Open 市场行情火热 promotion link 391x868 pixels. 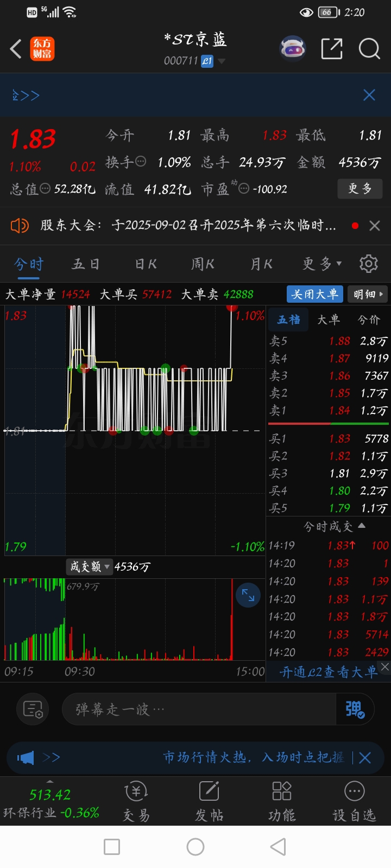click(254, 757)
